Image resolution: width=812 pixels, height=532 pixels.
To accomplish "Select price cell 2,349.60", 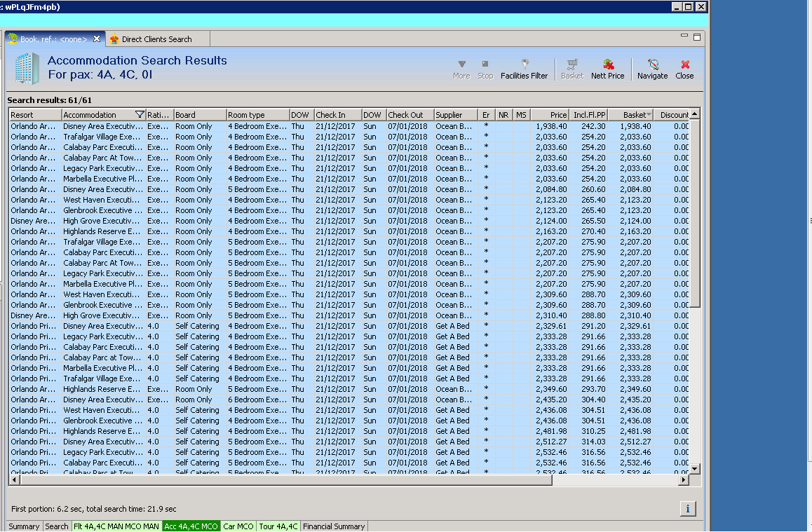I will point(550,389).
